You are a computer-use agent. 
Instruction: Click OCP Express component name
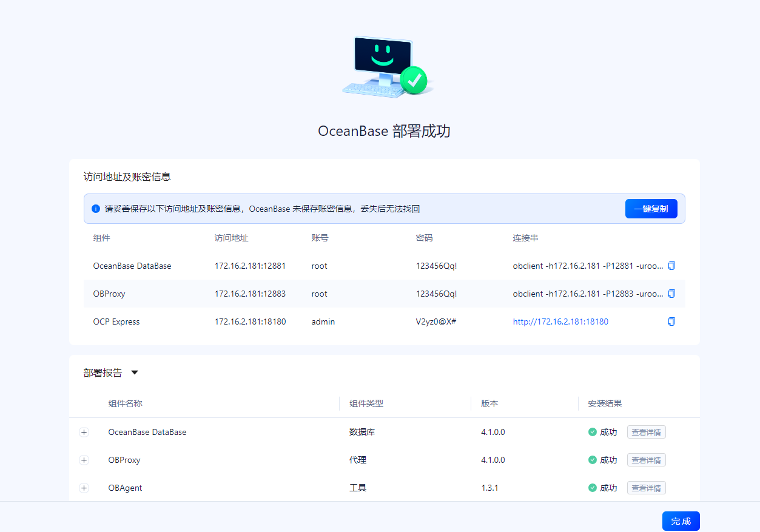116,322
